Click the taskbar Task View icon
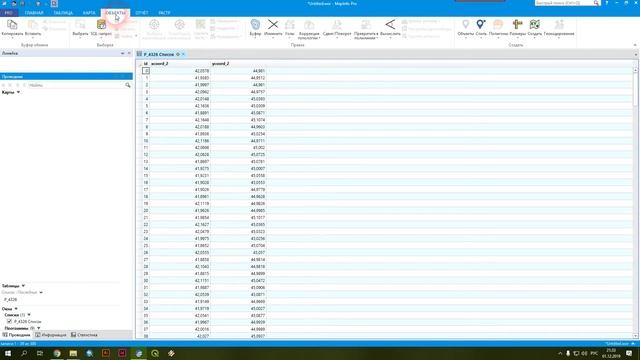Image resolution: width=640 pixels, height=360 pixels. [40, 353]
